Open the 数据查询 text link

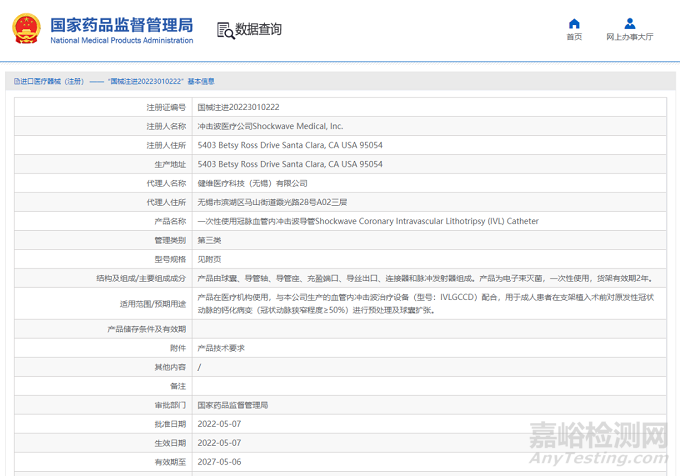click(x=258, y=30)
